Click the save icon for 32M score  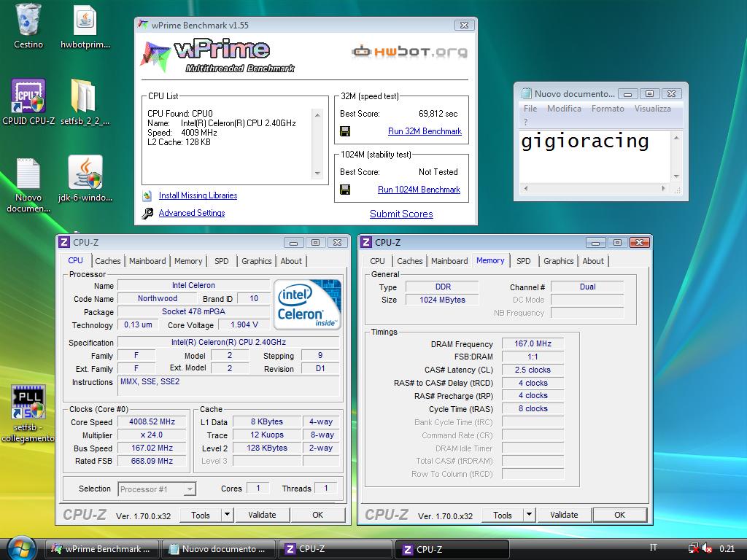pyautogui.click(x=345, y=131)
